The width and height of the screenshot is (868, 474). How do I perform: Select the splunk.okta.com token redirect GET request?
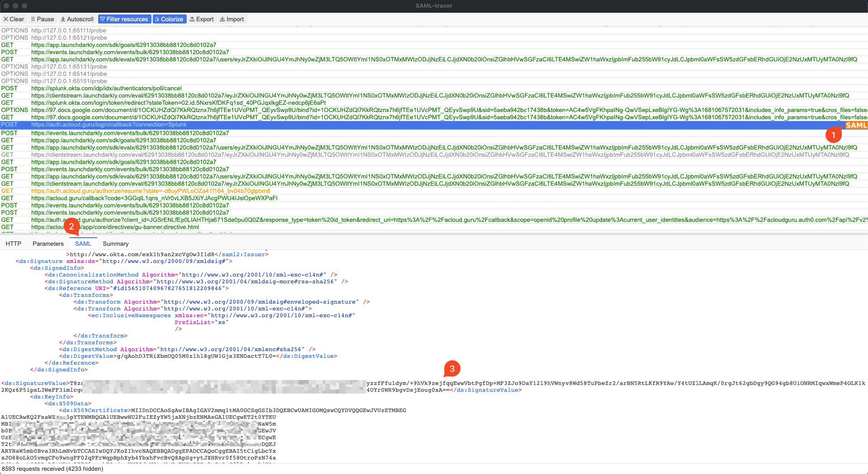(434, 103)
